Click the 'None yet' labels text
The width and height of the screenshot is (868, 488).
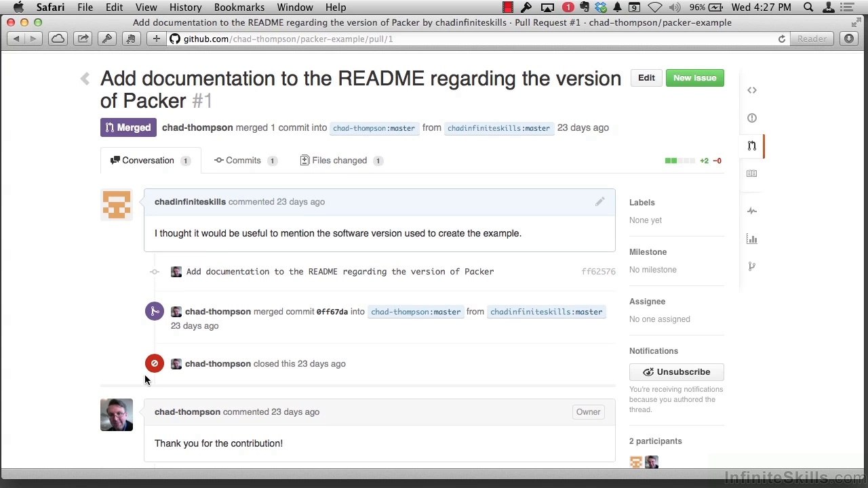click(645, 220)
